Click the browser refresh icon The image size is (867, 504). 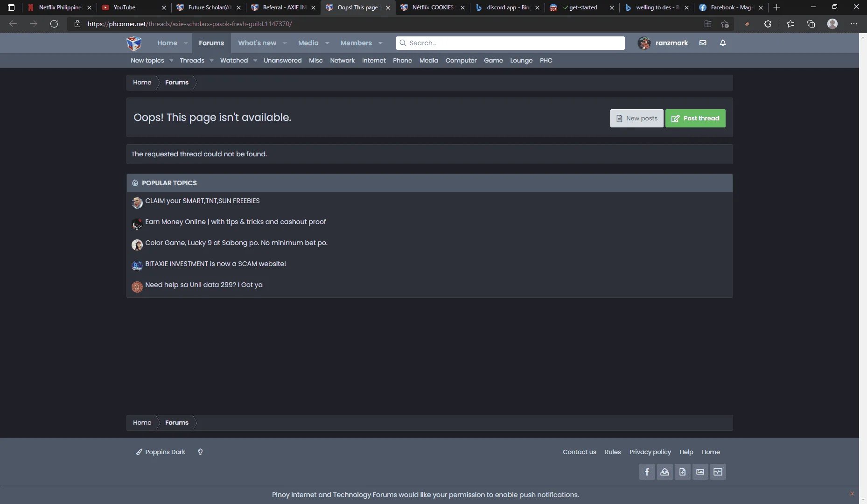(54, 24)
